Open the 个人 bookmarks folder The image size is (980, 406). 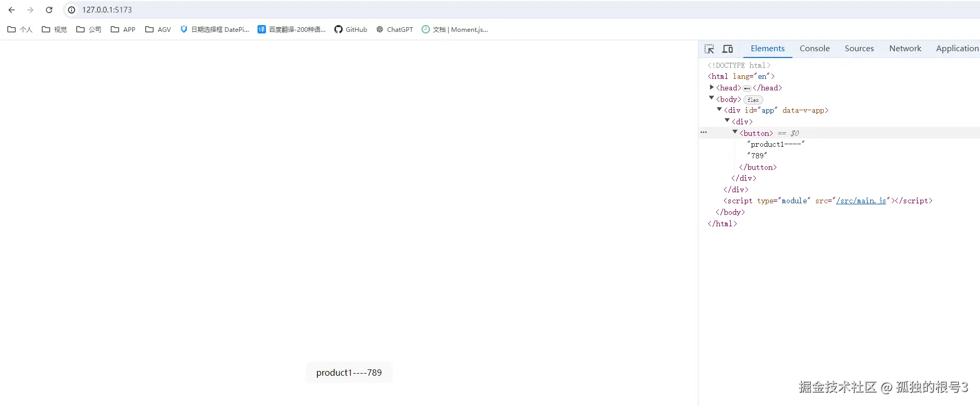20,30
